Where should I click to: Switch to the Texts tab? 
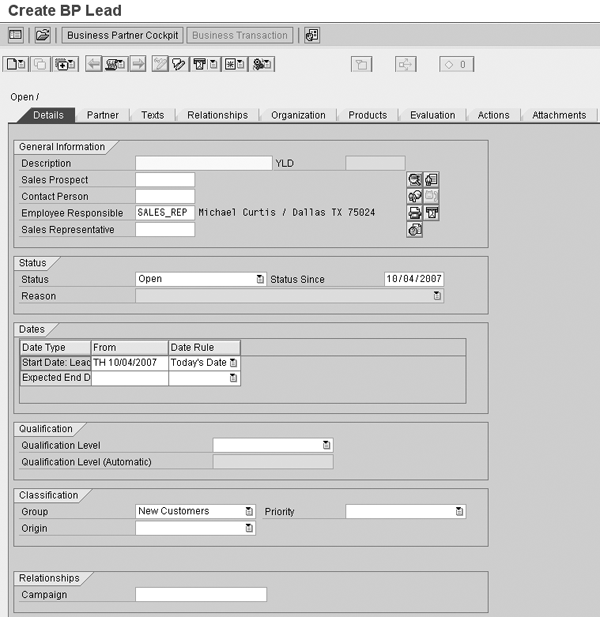tap(153, 115)
